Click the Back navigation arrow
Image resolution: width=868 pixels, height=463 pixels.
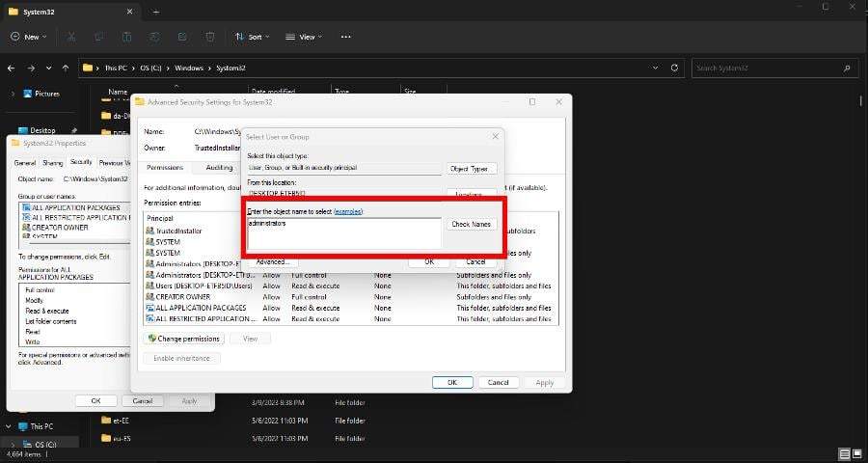coord(11,68)
